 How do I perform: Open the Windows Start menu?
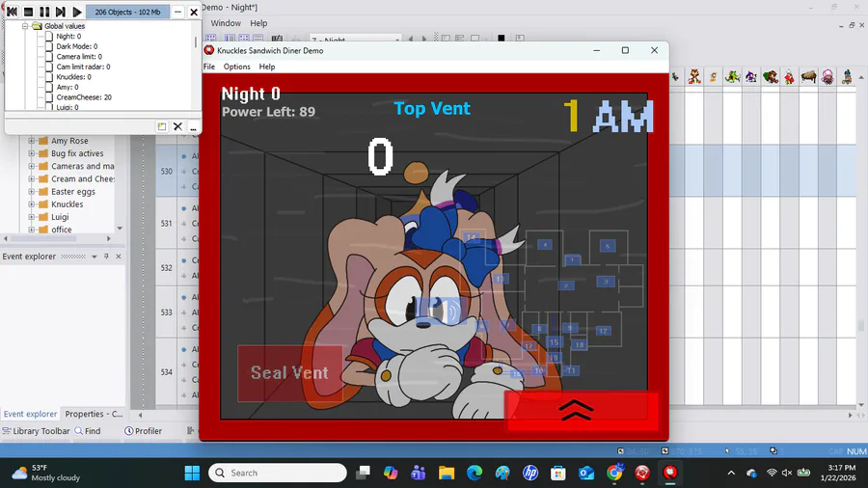point(192,474)
